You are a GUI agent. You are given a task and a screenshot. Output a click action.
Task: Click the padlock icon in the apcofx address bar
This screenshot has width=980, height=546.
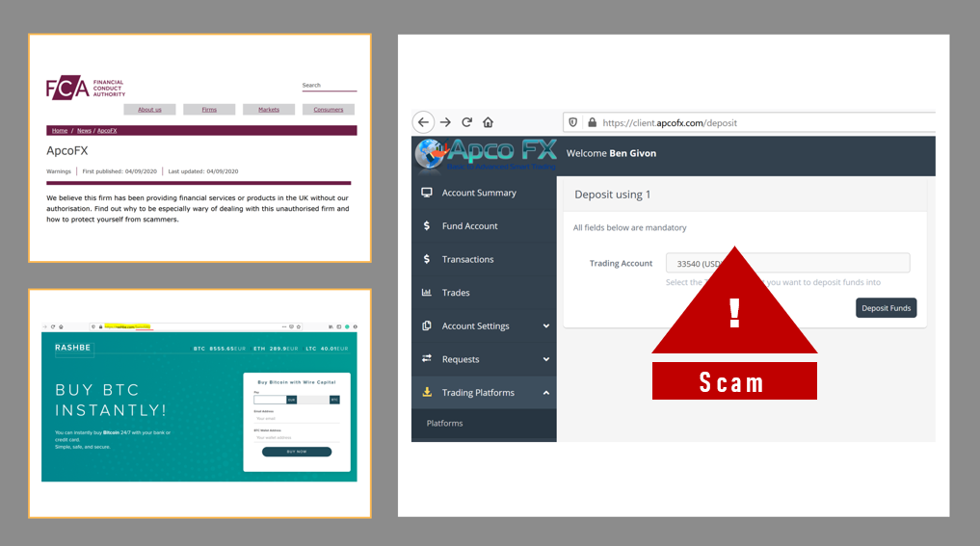tap(592, 122)
